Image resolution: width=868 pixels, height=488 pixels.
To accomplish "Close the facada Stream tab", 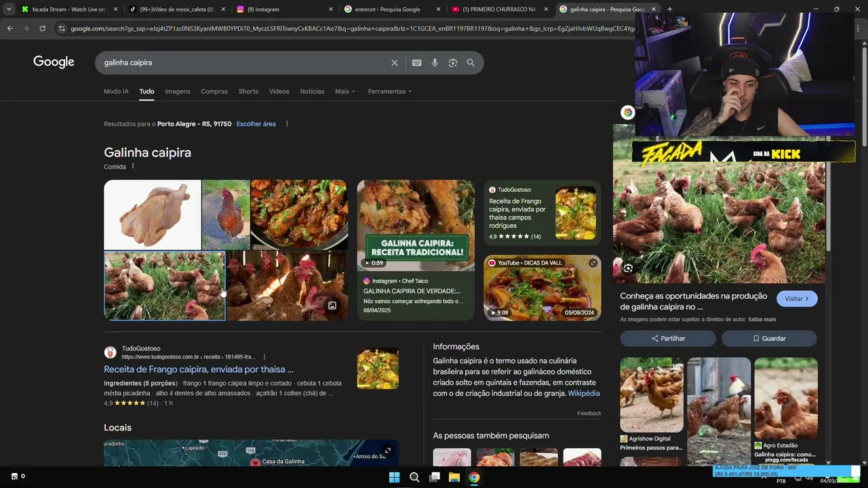I will [116, 9].
